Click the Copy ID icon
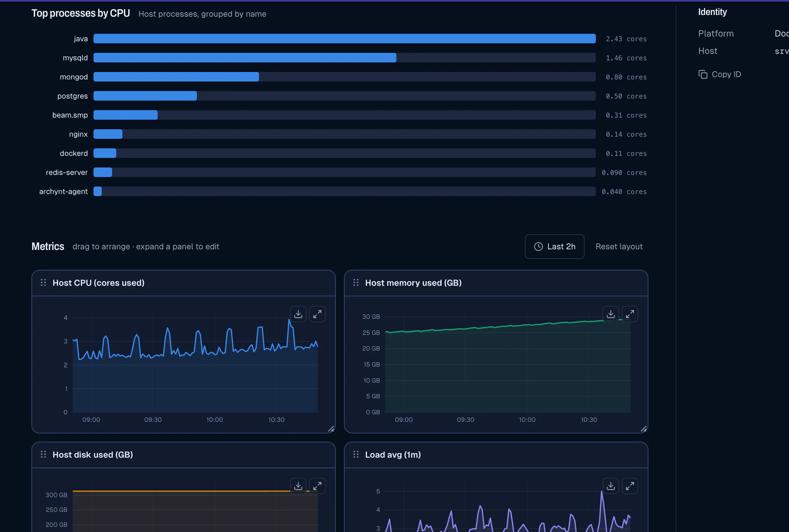 [703, 74]
